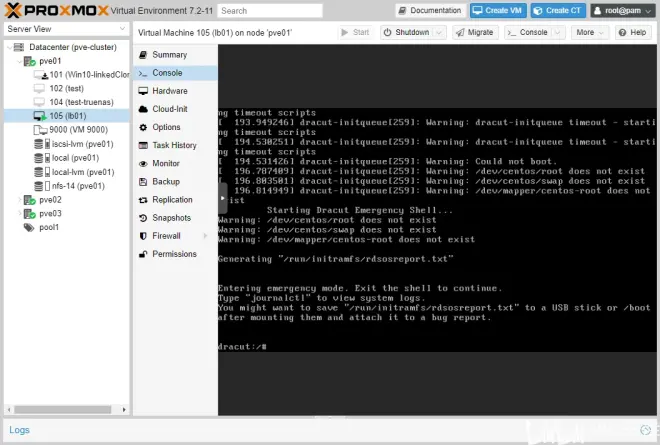The height and width of the screenshot is (445, 660).
Task: Click the Backup floppy icon
Action: [x=143, y=181]
